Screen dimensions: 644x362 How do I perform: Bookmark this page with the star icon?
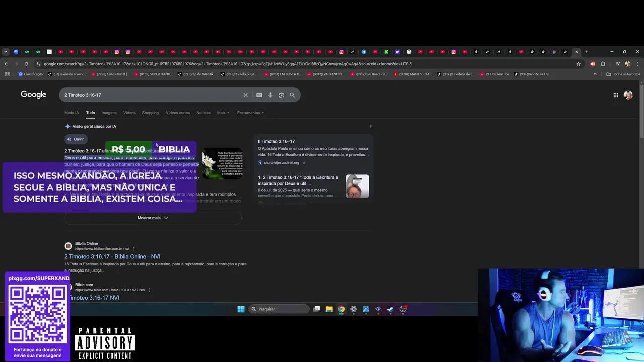tap(579, 64)
